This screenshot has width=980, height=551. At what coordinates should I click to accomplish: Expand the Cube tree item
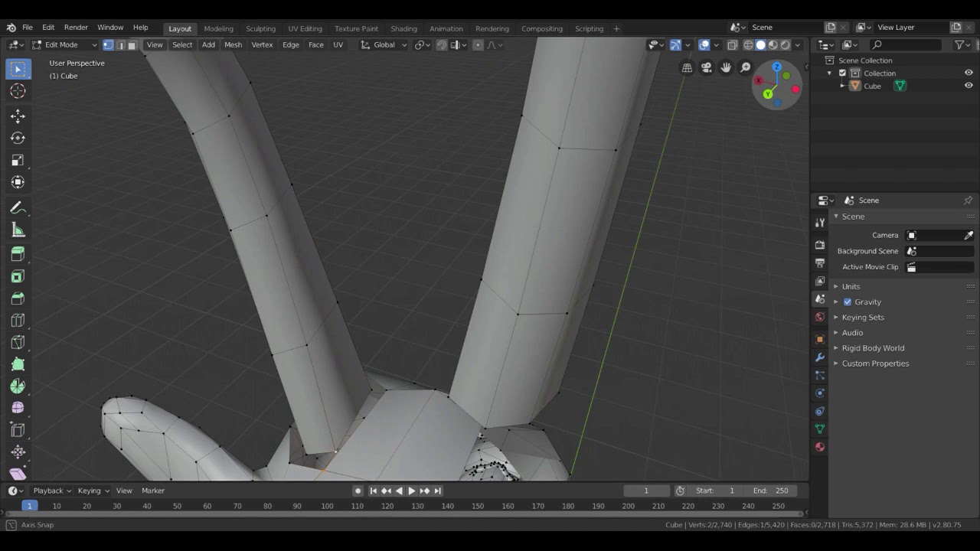(843, 86)
